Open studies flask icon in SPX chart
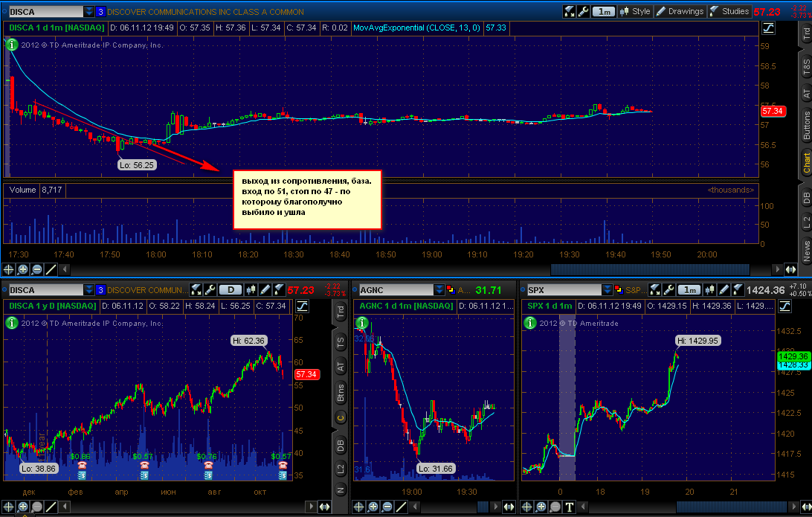The image size is (812, 517). tap(738, 290)
